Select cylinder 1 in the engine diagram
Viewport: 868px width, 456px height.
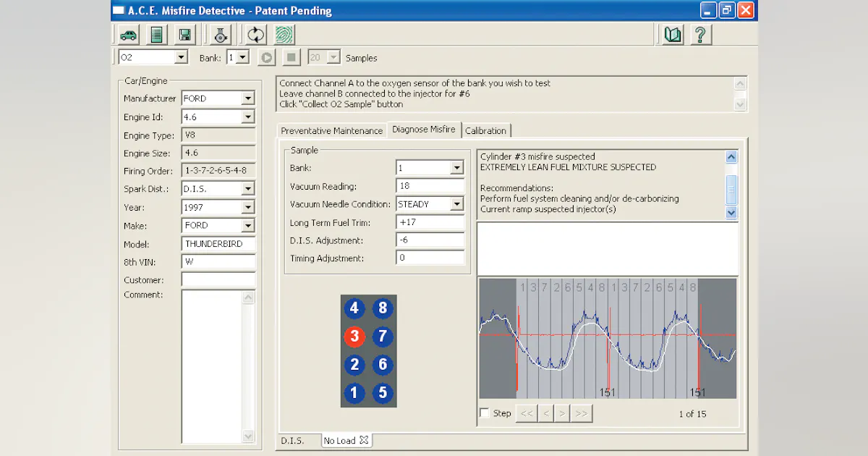[x=354, y=393]
